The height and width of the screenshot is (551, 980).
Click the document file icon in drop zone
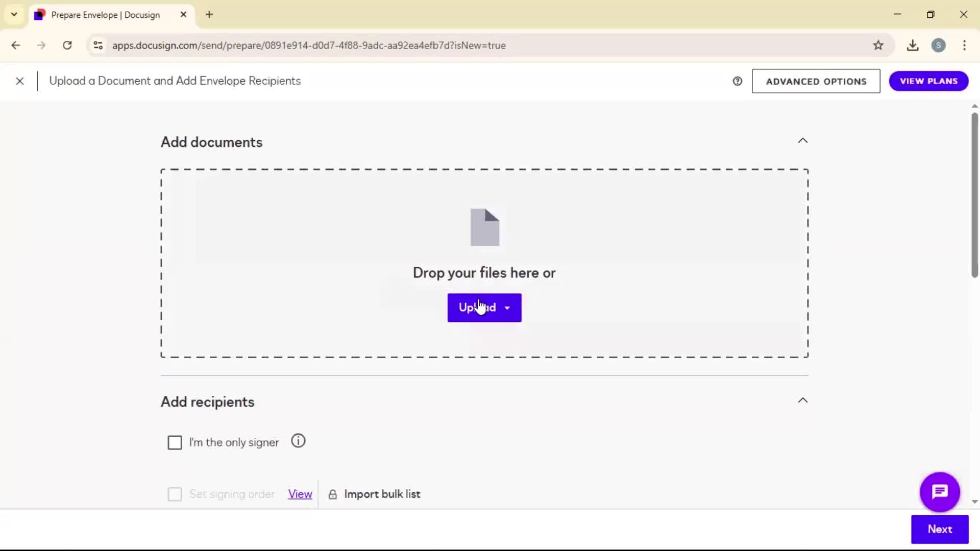pyautogui.click(x=484, y=227)
